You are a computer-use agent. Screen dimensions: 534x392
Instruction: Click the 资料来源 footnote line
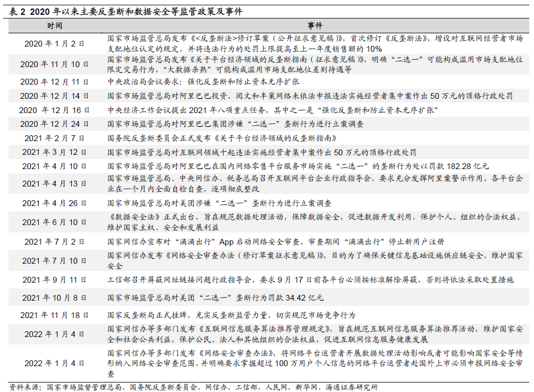pyautogui.click(x=194, y=387)
